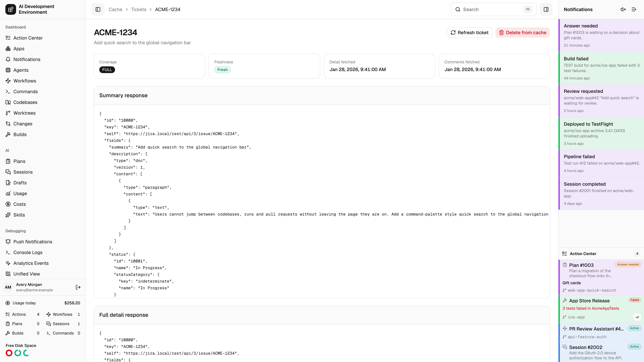This screenshot has height=362, width=644.
Task: Go to Agents page
Action: pos(43,70)
